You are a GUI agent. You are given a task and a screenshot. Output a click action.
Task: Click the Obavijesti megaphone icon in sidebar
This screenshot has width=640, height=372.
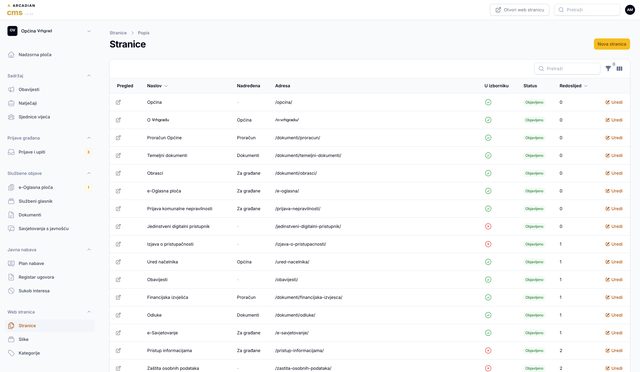coord(11,89)
